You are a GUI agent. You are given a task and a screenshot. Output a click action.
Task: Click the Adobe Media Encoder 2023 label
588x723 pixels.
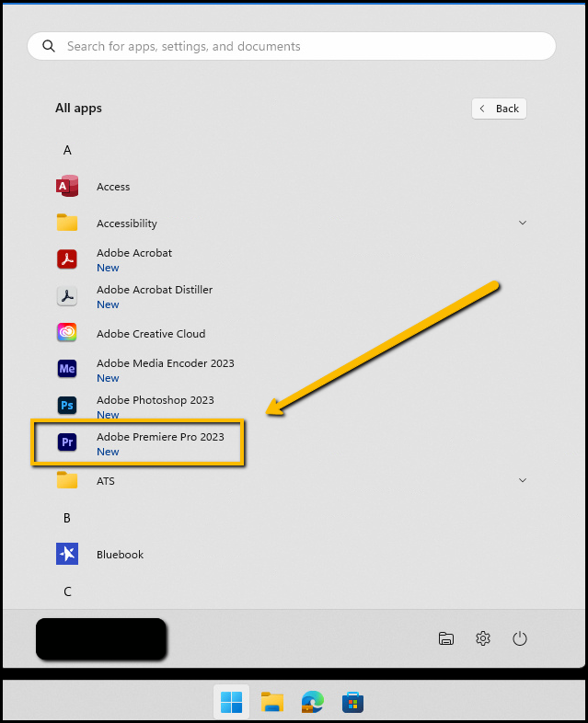click(166, 363)
